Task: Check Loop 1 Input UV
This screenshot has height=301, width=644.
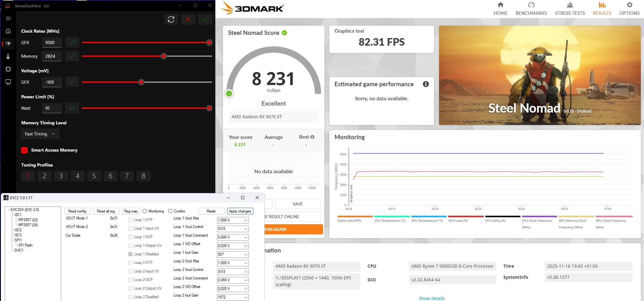Action: pos(130,228)
